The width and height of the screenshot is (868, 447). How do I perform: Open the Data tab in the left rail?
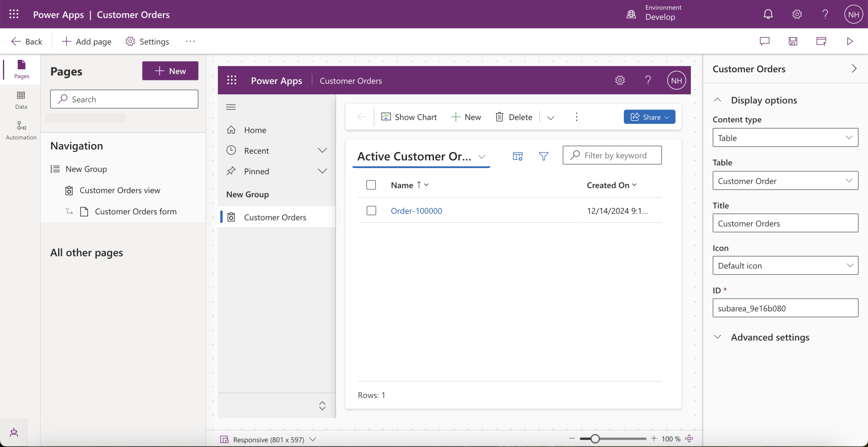(21, 100)
